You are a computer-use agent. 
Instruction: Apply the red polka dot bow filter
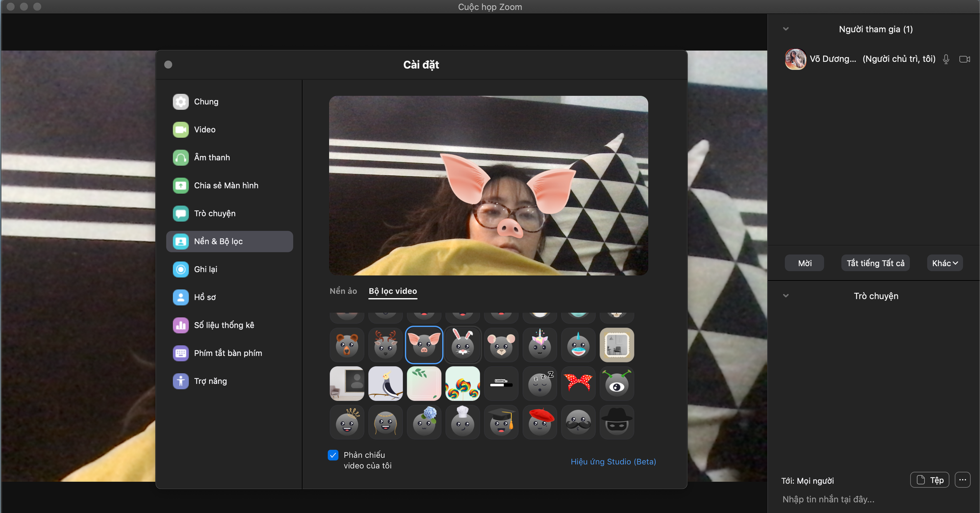pyautogui.click(x=578, y=384)
